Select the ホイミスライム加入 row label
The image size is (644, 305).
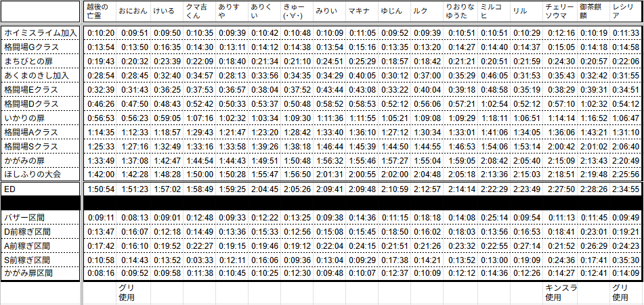[x=41, y=33]
